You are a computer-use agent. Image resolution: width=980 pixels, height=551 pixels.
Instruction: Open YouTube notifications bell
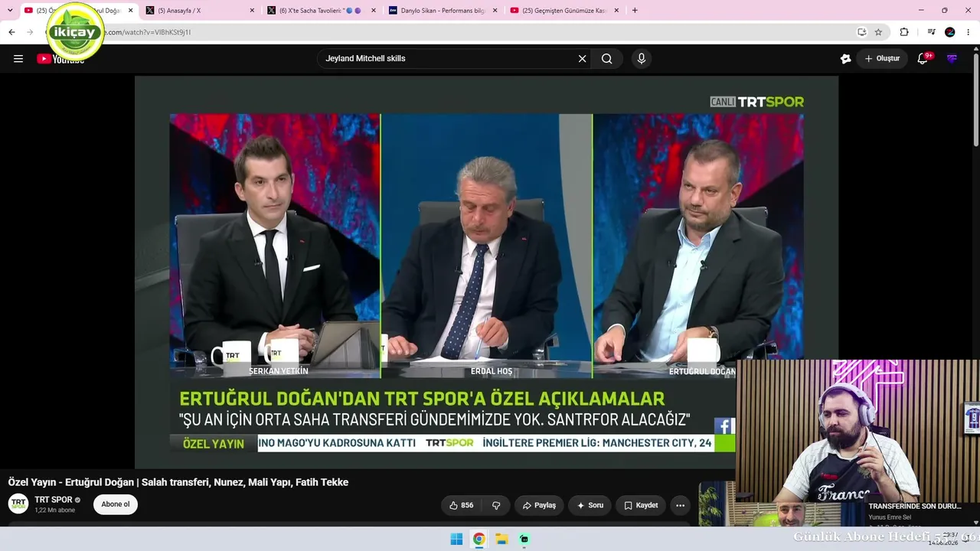[923, 59]
